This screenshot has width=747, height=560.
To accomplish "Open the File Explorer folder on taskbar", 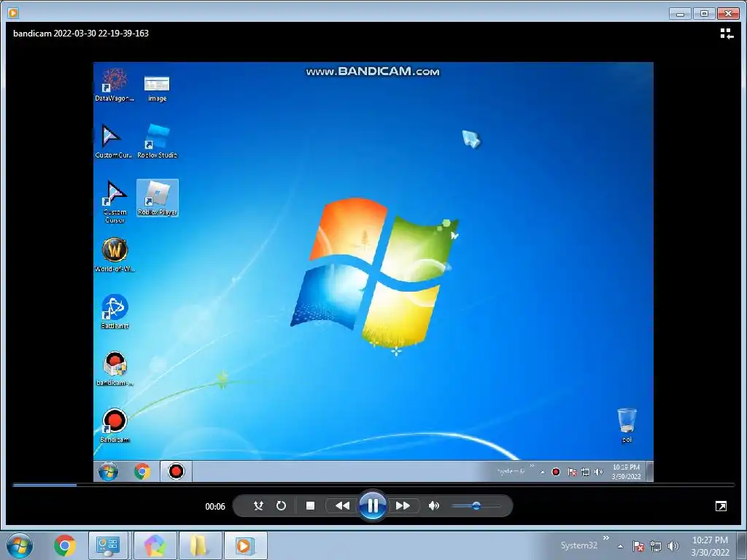I will tap(200, 545).
